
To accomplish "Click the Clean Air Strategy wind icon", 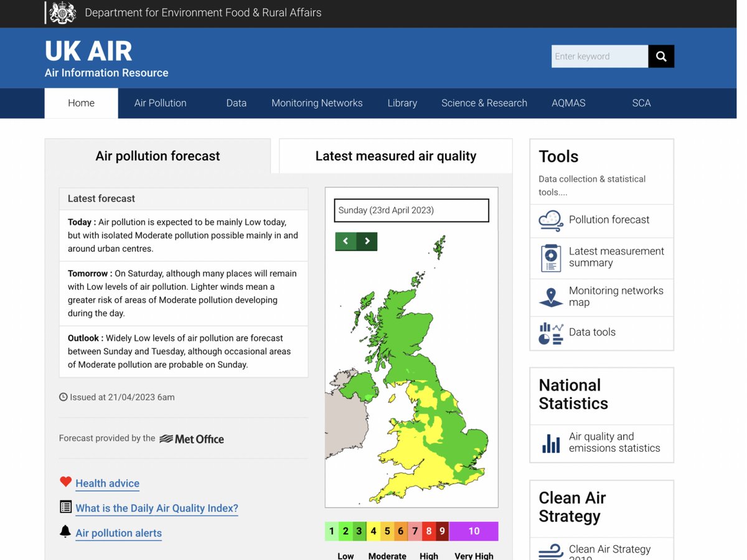I will click(x=551, y=553).
